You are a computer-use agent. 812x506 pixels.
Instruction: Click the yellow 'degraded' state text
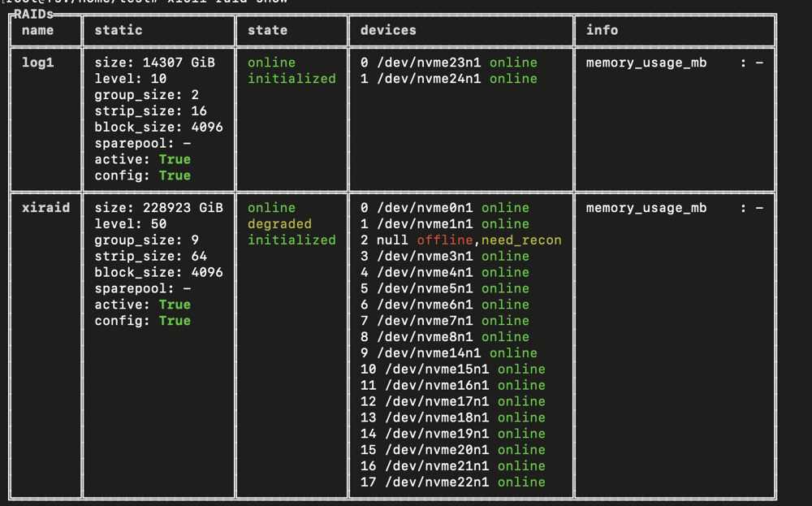(x=279, y=224)
